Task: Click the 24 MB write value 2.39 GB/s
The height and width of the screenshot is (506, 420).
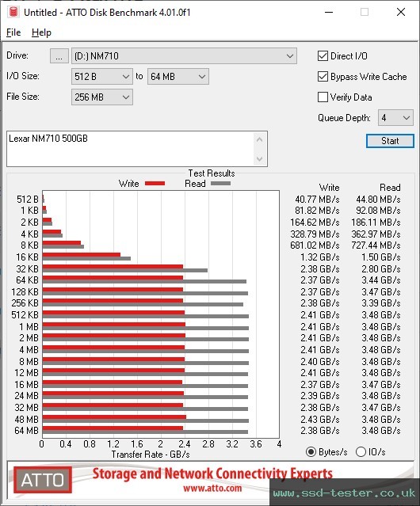Action: [x=320, y=396]
